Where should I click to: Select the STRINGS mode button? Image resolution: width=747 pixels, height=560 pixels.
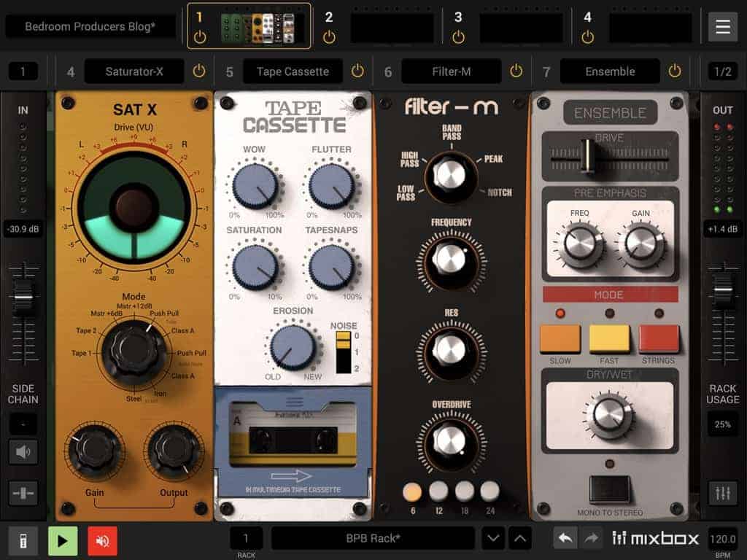[x=659, y=339]
